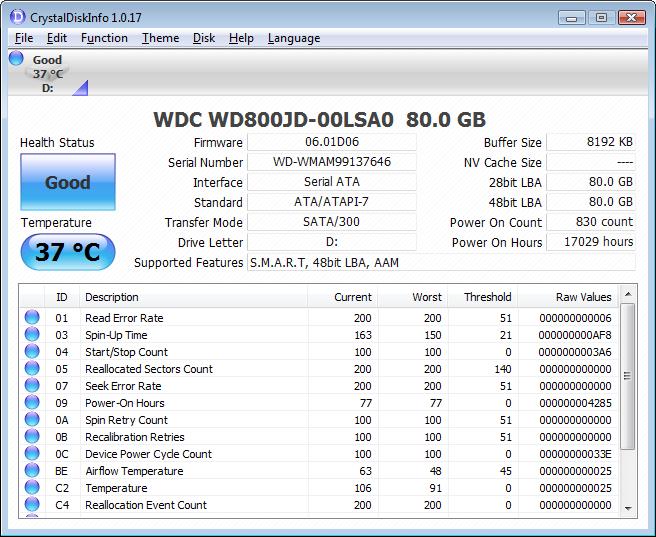The image size is (656, 537).
Task: Click the Transfer Mode field SATA/300
Action: (332, 222)
